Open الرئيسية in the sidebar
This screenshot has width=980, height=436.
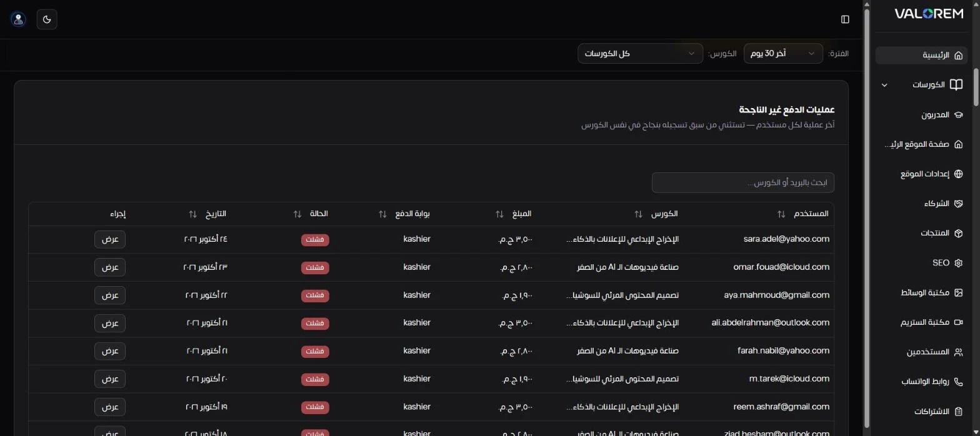pyautogui.click(x=921, y=56)
